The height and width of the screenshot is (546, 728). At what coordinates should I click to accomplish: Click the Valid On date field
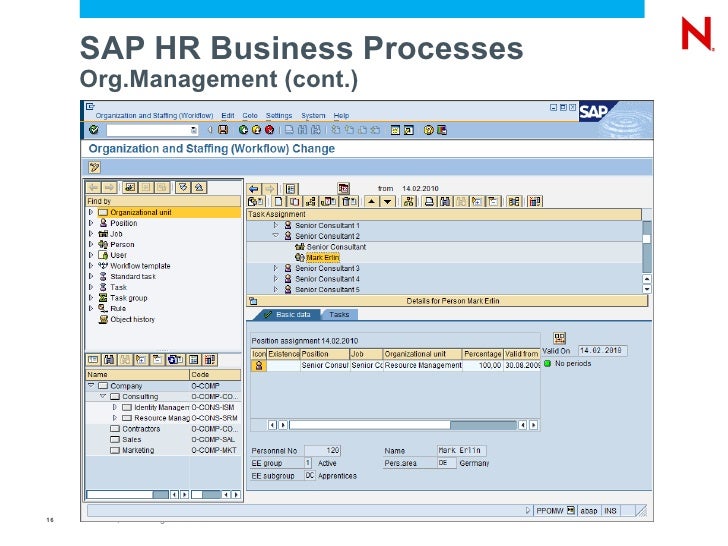point(603,351)
